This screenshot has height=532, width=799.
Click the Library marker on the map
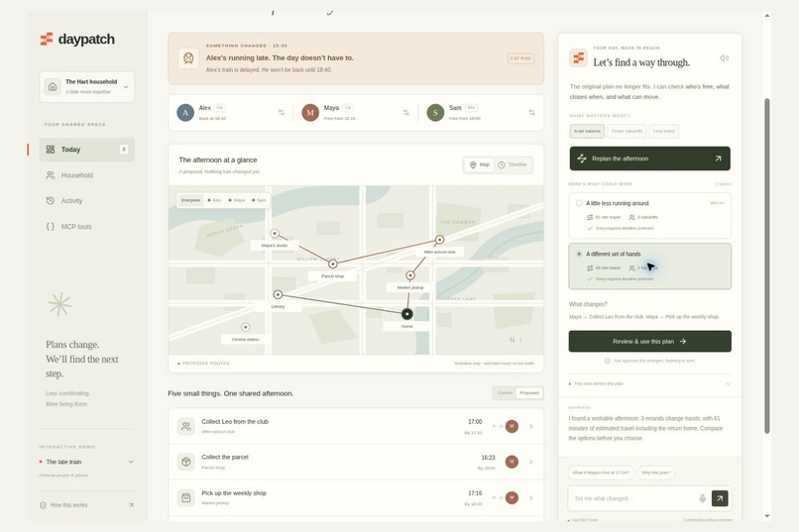[x=278, y=295]
